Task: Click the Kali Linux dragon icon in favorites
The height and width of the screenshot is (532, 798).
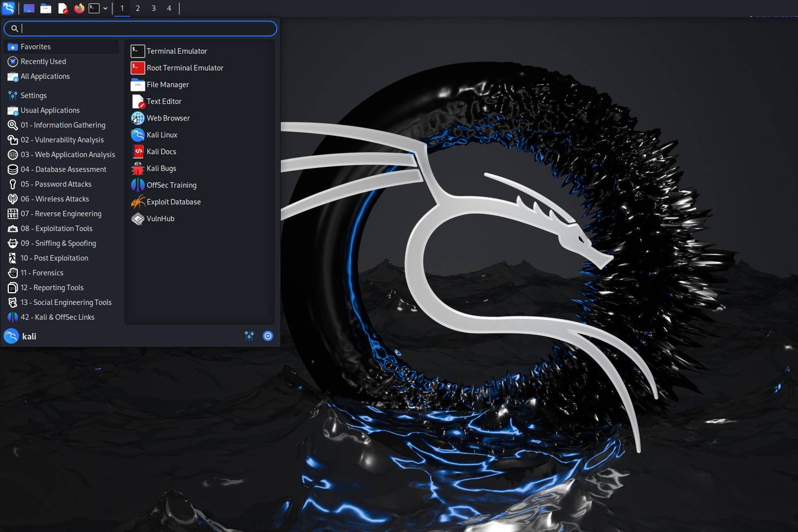Action: [137, 135]
